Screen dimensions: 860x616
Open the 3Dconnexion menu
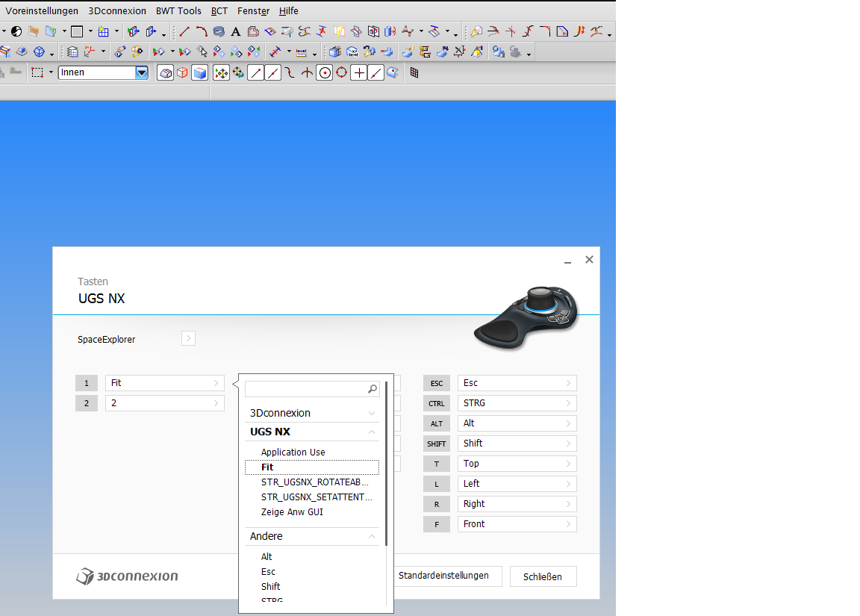tap(117, 11)
